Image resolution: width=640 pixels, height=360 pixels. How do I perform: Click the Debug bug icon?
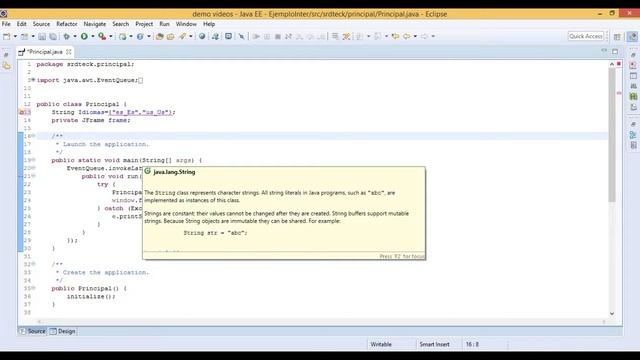pyautogui.click(x=67, y=36)
